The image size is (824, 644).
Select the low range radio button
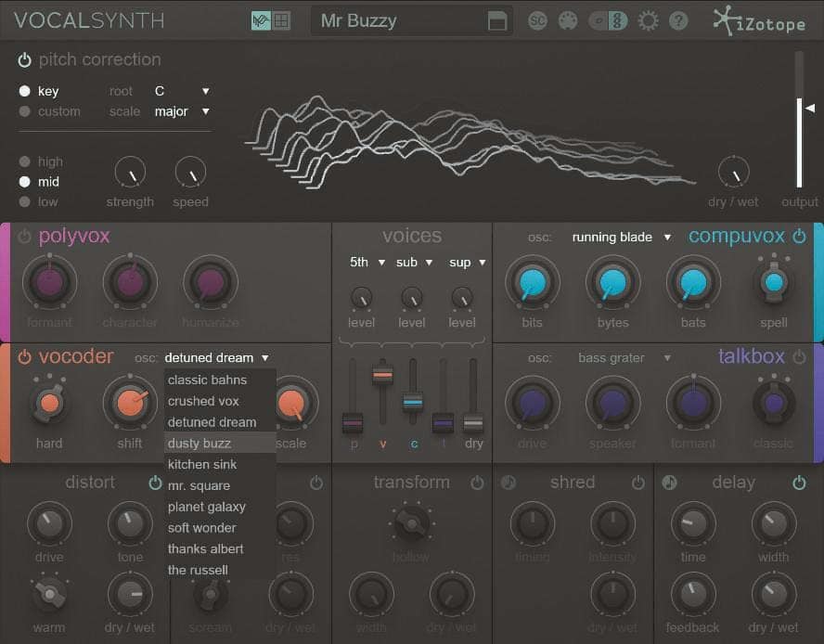[x=24, y=202]
